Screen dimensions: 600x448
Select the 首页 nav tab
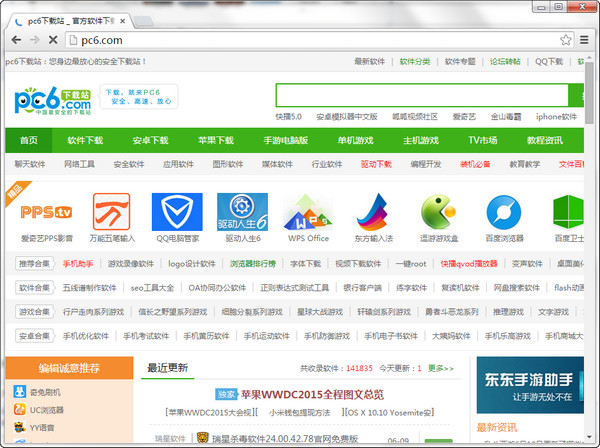pos(29,140)
